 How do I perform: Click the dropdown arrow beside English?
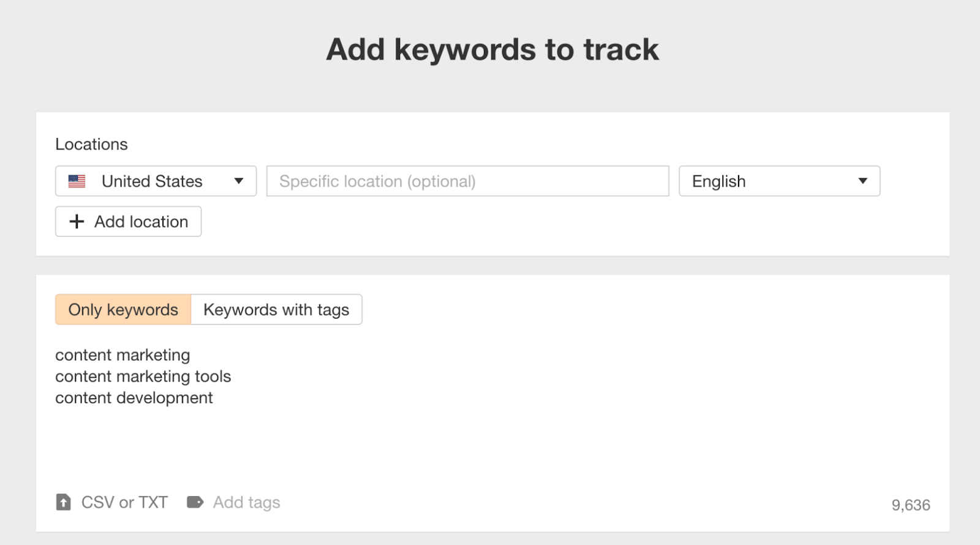pos(863,181)
